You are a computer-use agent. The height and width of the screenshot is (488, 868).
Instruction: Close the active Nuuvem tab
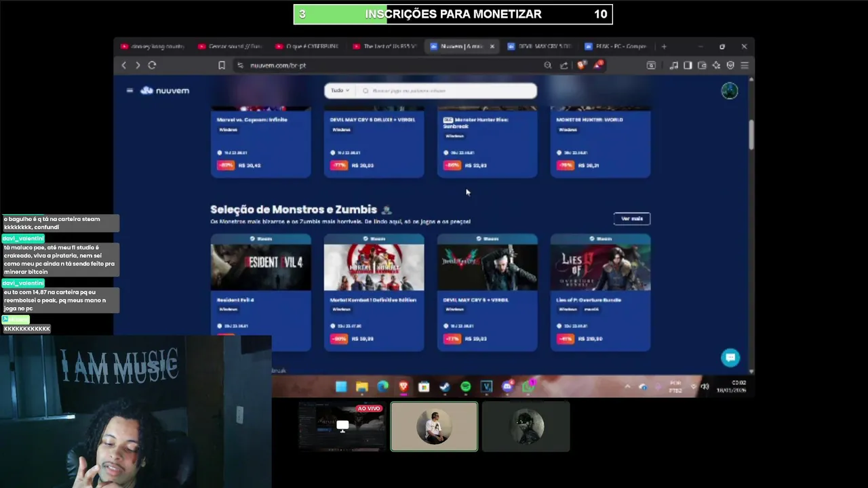point(492,46)
